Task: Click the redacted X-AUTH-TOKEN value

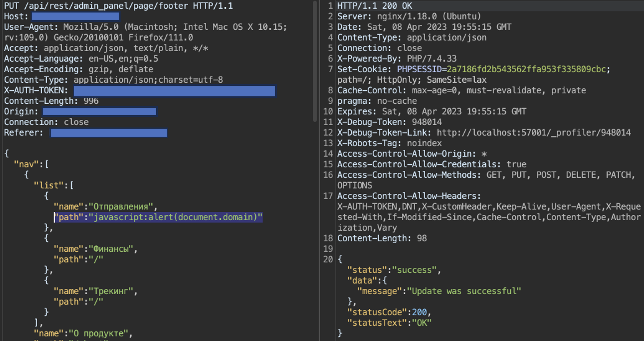Action: [175, 91]
